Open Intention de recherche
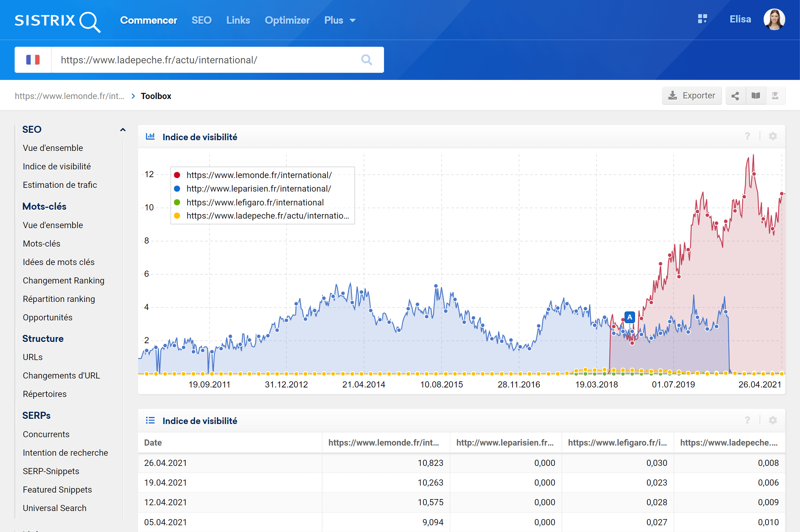Image resolution: width=800 pixels, height=532 pixels. click(65, 453)
